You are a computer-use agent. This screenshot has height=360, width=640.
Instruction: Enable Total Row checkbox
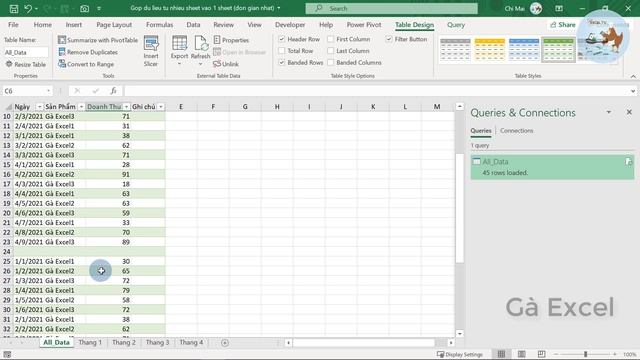pyautogui.click(x=282, y=51)
